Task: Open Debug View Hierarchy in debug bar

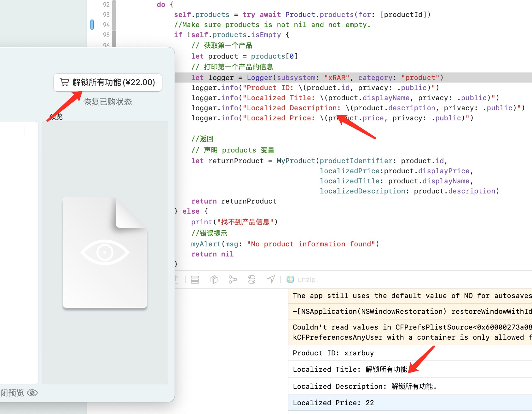Action: pyautogui.click(x=214, y=279)
